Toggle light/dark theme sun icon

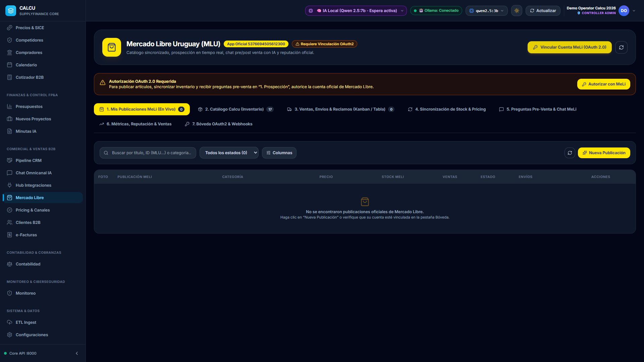coord(517,11)
